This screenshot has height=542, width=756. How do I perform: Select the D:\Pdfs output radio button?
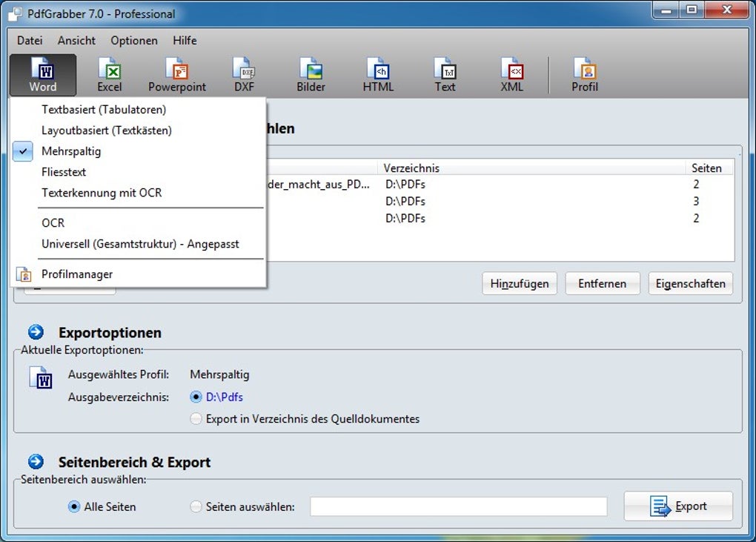pyautogui.click(x=196, y=397)
